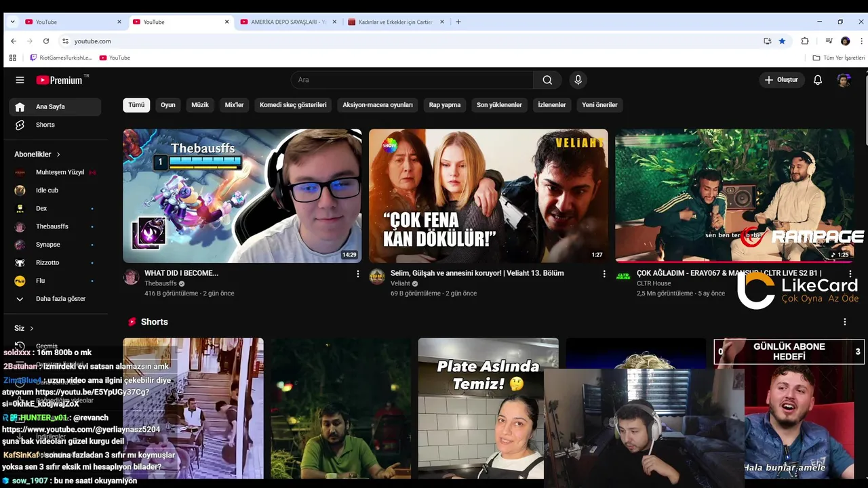The width and height of the screenshot is (868, 488).
Task: Play the ÇOK FENA KAN DÖKÜLÜR thumbnail
Action: click(488, 196)
